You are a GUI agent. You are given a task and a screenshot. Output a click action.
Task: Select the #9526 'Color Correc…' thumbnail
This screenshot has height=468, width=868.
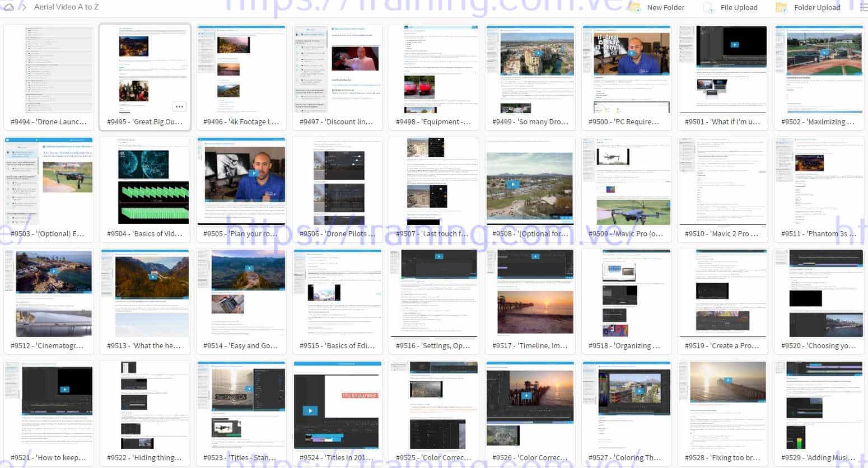pos(530,406)
